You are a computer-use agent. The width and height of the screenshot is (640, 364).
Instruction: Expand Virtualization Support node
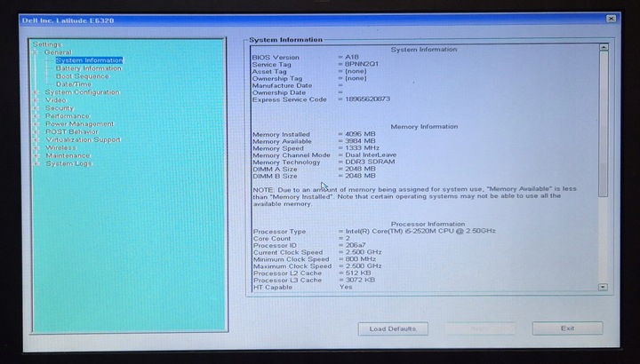click(36, 139)
